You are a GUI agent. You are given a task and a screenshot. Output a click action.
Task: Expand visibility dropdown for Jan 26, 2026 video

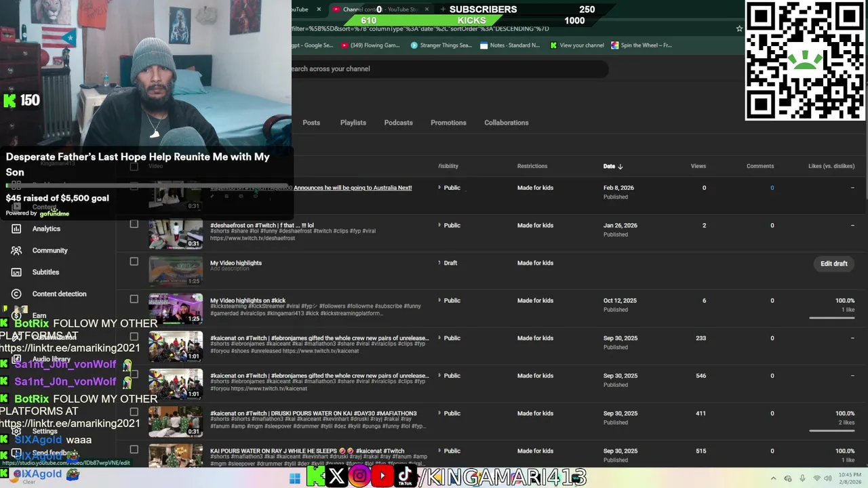tap(450, 226)
